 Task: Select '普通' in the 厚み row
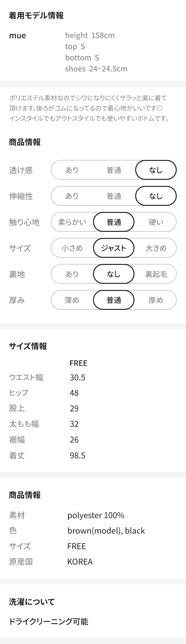[x=114, y=300]
